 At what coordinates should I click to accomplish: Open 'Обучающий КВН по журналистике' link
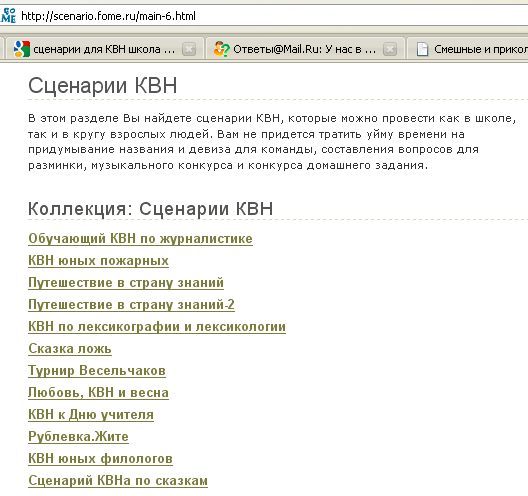click(x=140, y=238)
